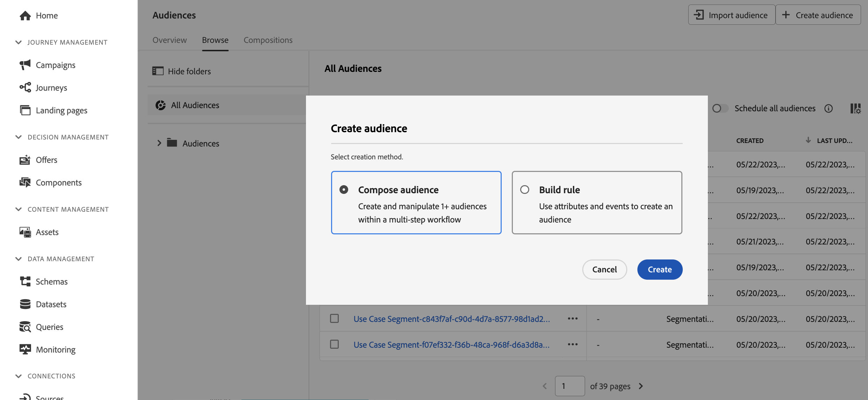The height and width of the screenshot is (400, 868).
Task: Click the Offers icon in sidebar
Action: [25, 160]
